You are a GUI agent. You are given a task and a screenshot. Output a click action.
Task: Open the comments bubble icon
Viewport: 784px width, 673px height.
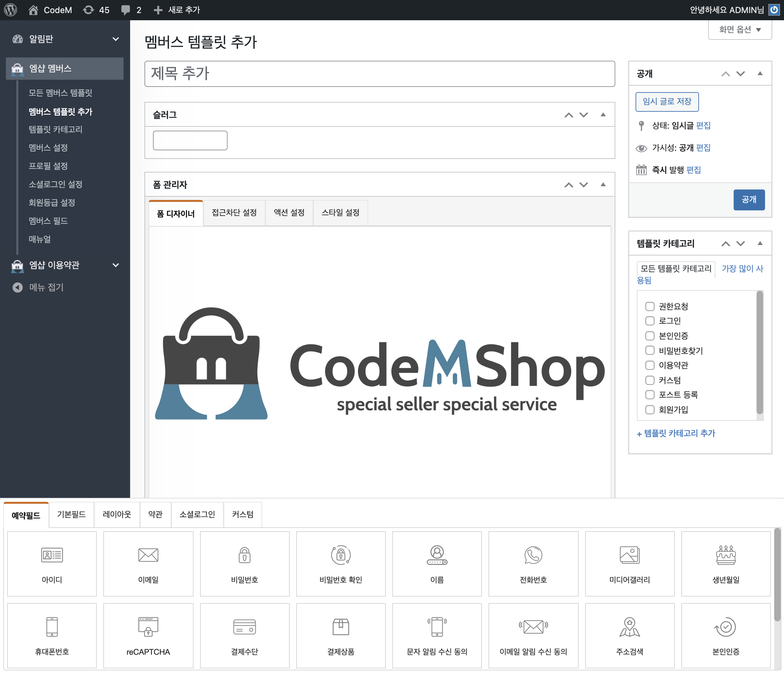point(125,10)
